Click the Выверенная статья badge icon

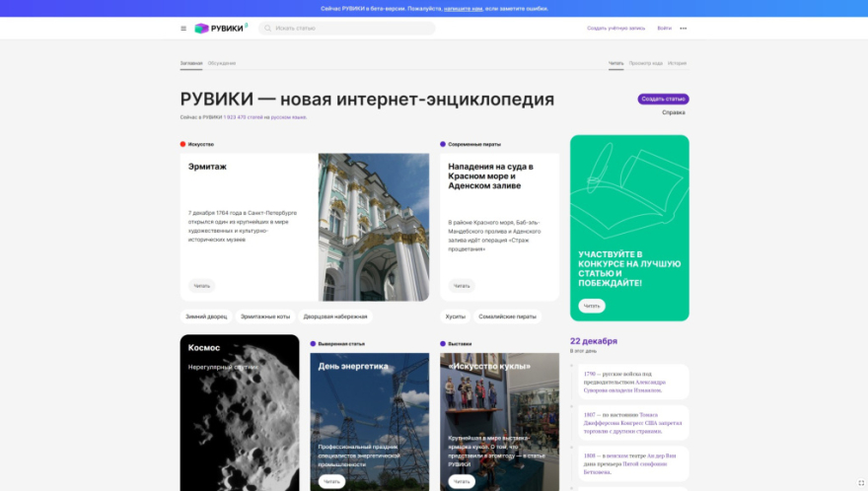313,344
